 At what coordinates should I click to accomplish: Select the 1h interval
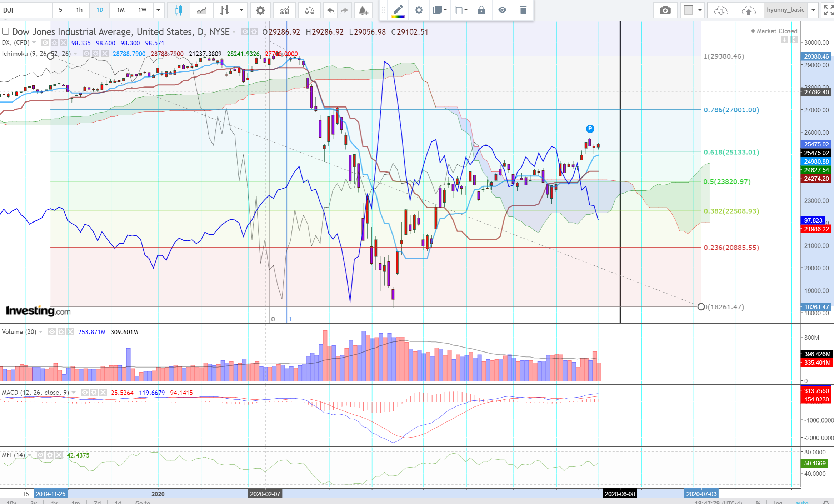[79, 10]
